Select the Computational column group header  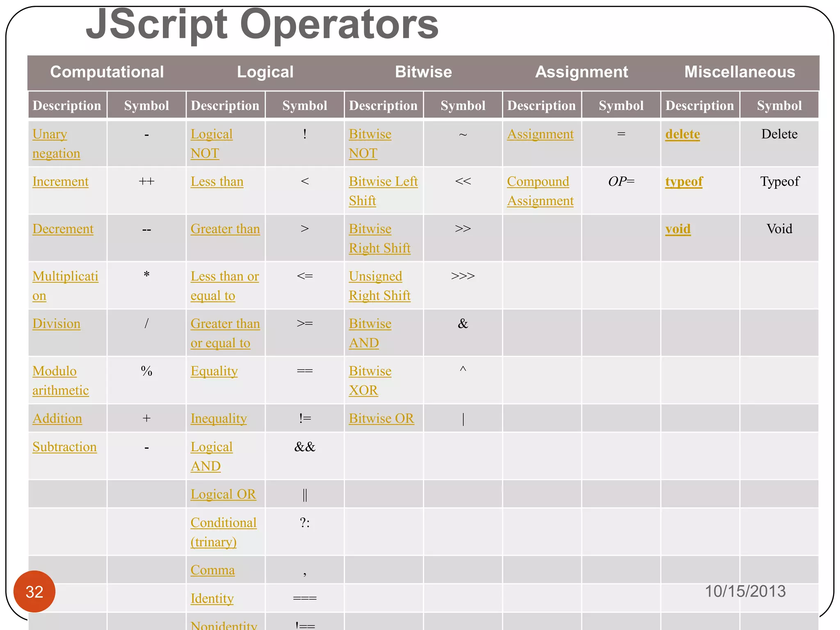[107, 72]
